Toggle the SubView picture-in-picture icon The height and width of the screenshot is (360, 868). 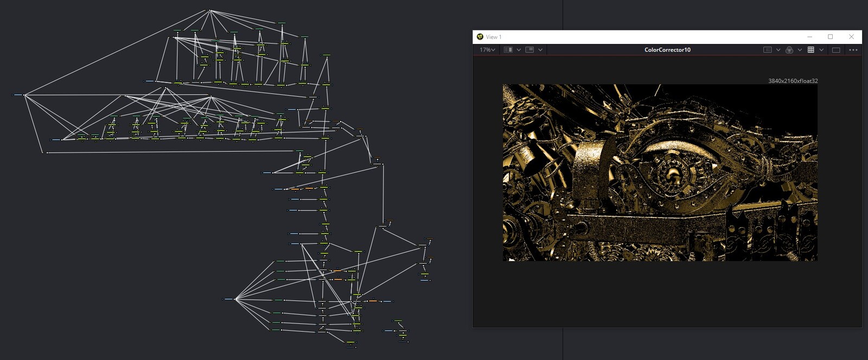point(530,50)
